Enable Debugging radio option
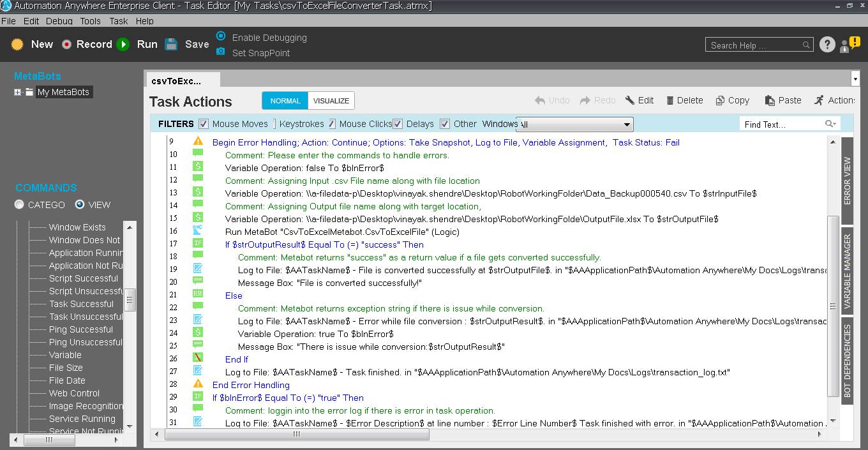 (x=221, y=36)
